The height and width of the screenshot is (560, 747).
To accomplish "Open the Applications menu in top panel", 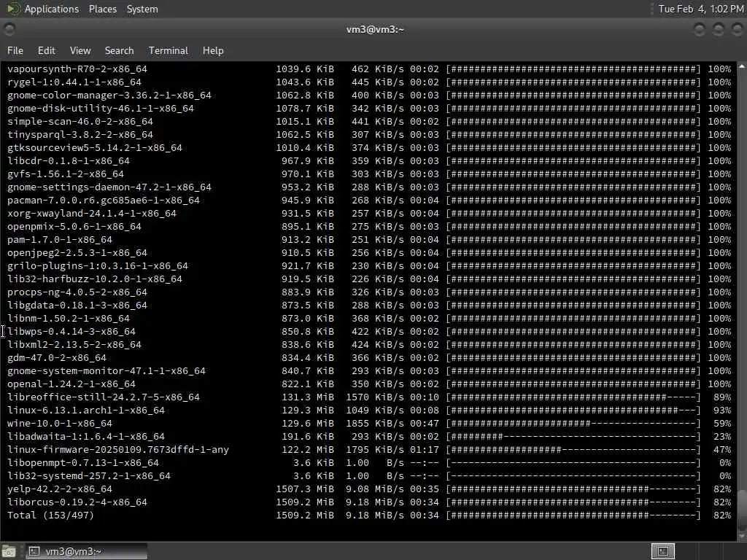I will coord(52,9).
